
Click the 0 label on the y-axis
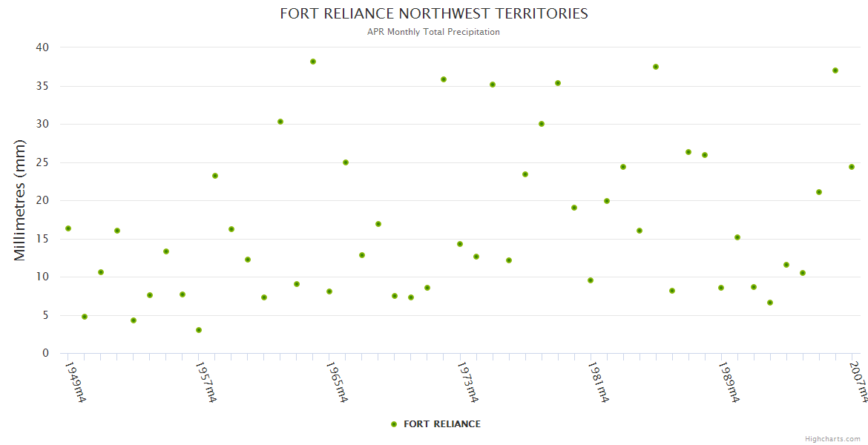pos(45,354)
